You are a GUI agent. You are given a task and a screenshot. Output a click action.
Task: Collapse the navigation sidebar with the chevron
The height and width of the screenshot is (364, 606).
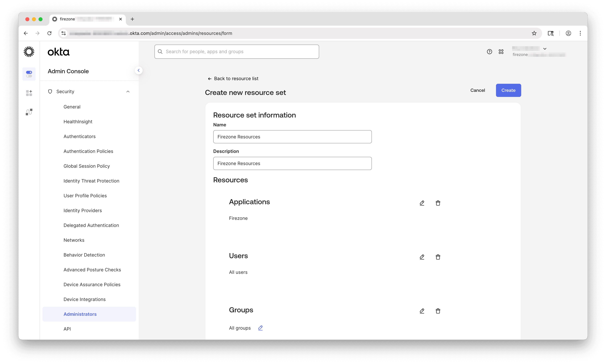click(139, 70)
